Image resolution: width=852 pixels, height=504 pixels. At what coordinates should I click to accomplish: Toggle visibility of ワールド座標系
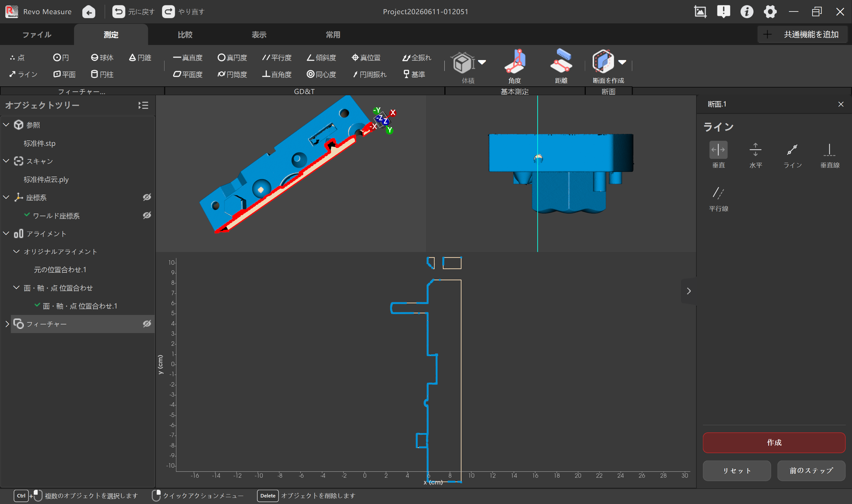pyautogui.click(x=147, y=215)
